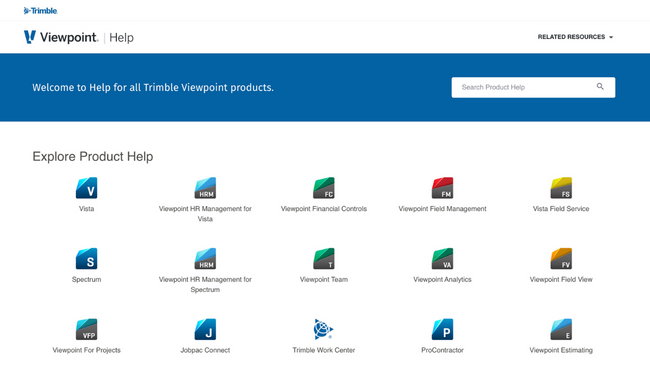
Task: Select the Trimble Work Center globe icon
Action: [324, 329]
